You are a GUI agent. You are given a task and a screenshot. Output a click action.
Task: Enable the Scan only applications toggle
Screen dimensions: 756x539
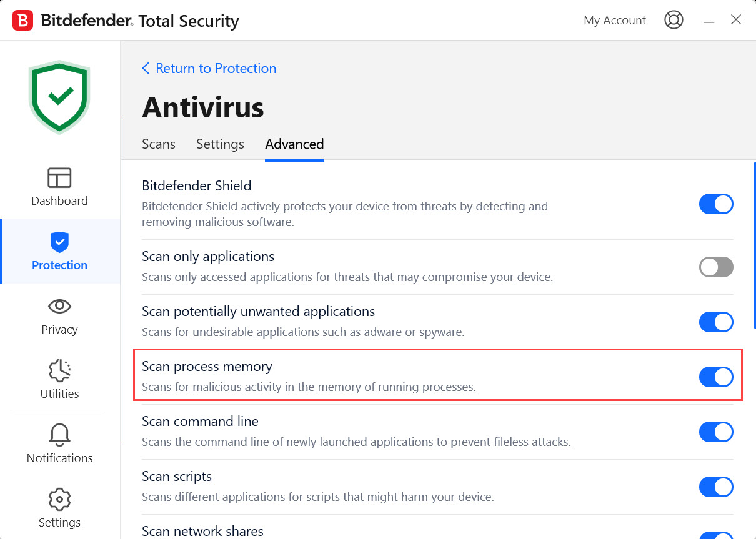(715, 267)
